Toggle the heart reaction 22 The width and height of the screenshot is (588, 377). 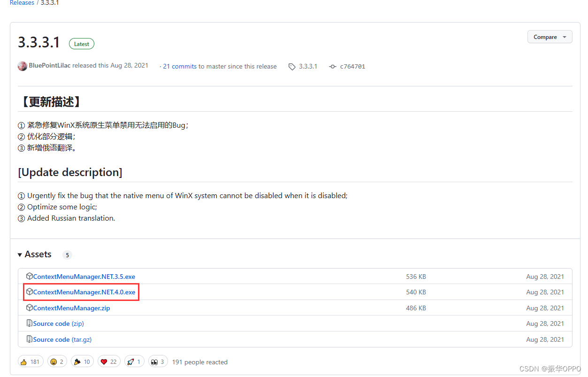(109, 362)
